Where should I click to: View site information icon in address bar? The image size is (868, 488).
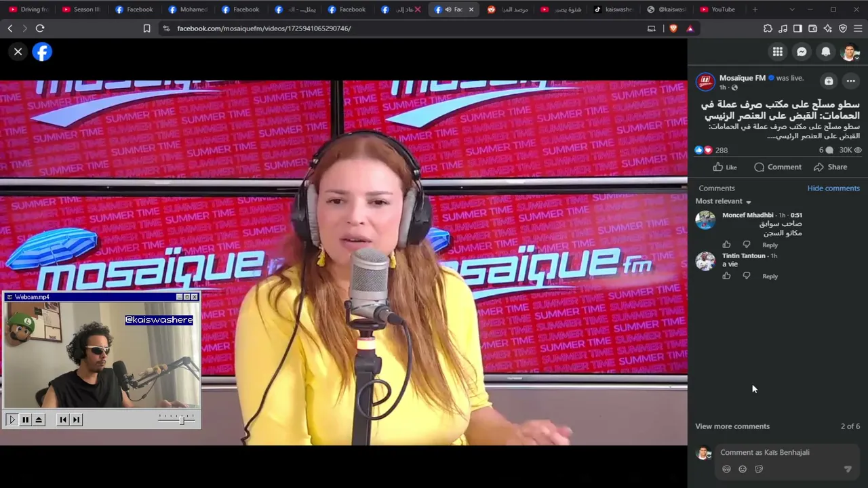166,28
